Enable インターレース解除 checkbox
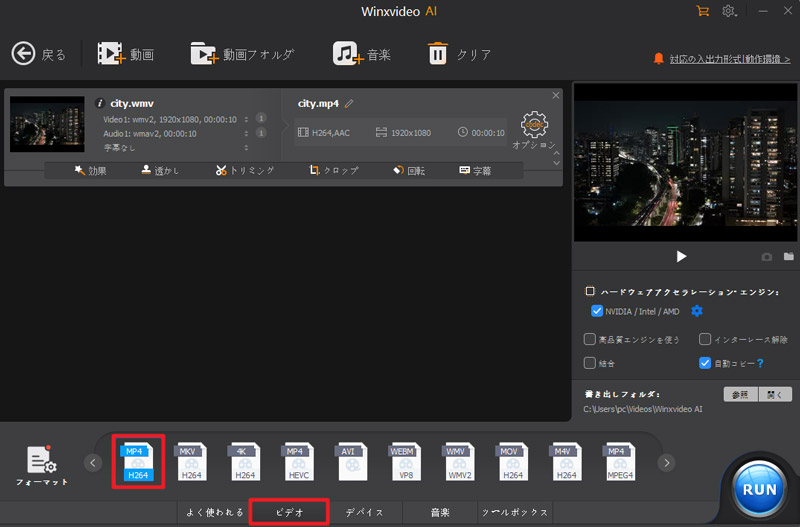 pyautogui.click(x=705, y=339)
